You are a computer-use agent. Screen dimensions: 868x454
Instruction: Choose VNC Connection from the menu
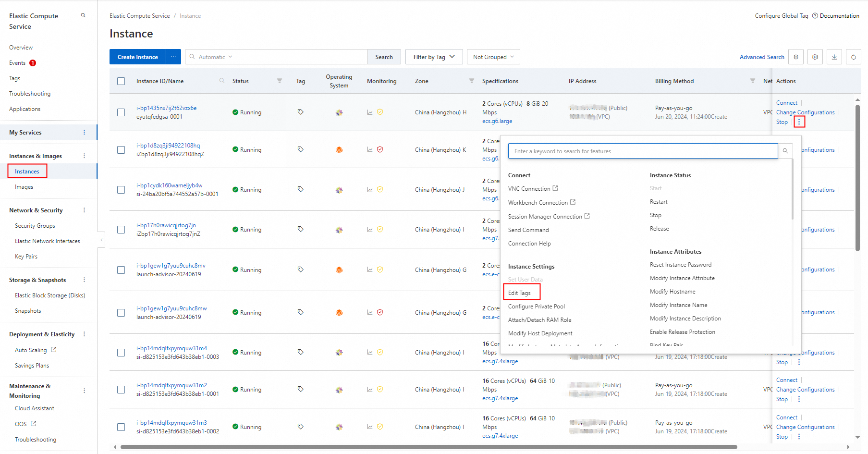pos(533,189)
